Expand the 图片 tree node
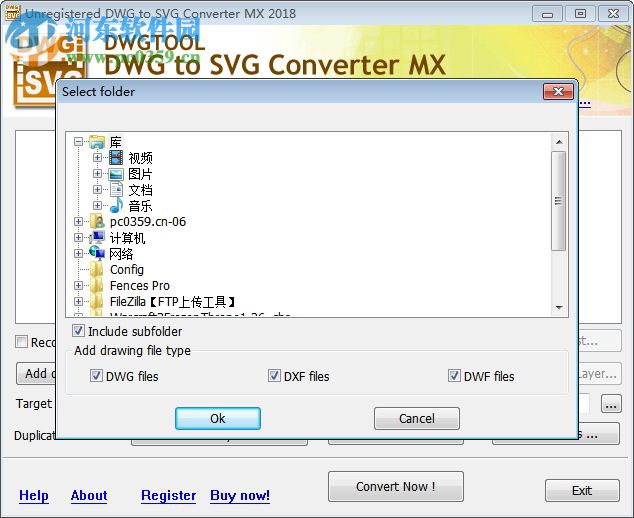The image size is (634, 518). [x=97, y=174]
